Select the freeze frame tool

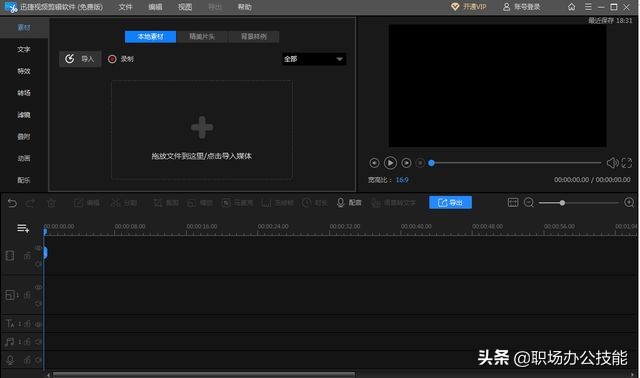click(x=278, y=203)
